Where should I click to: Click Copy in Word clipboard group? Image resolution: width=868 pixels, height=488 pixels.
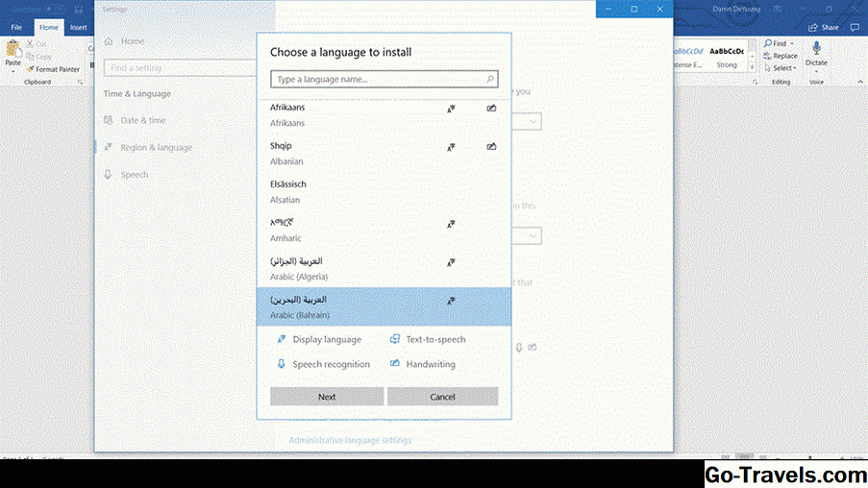38,56
